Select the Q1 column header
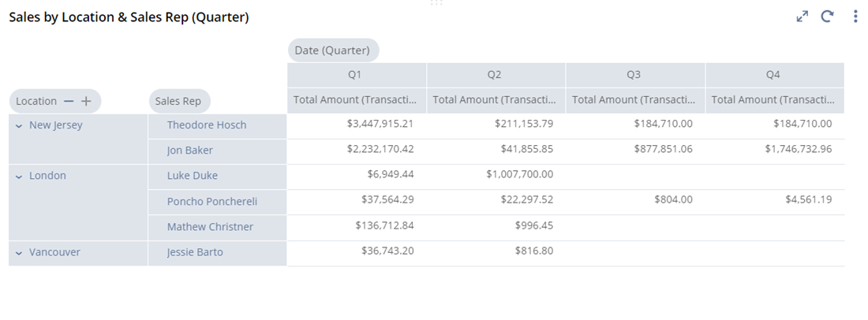The image size is (868, 320). (x=355, y=75)
